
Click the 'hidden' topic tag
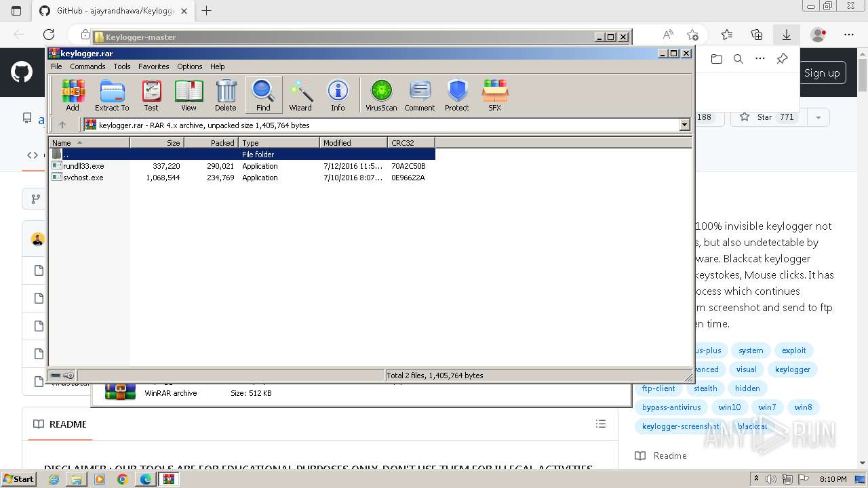pyautogui.click(x=747, y=388)
